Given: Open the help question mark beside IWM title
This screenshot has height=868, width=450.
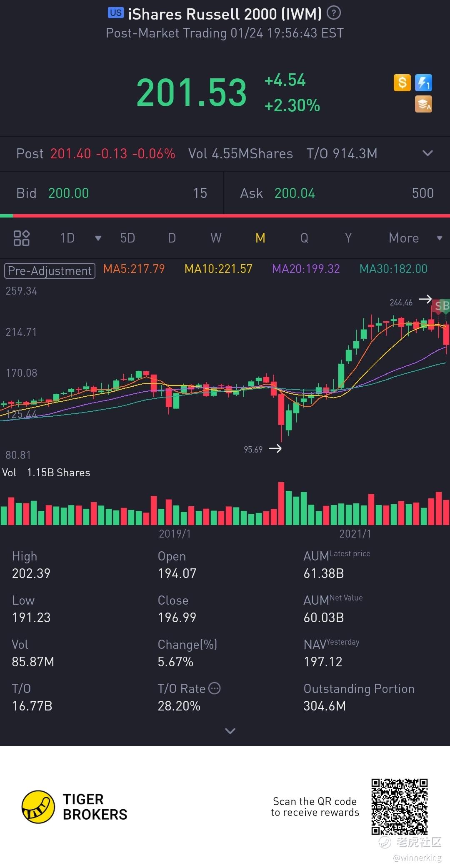Looking at the screenshot, I should pos(333,13).
